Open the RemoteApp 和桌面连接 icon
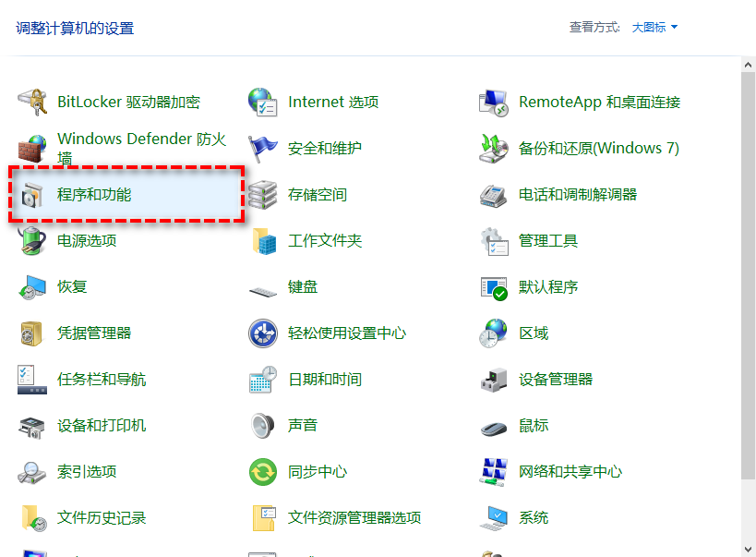The width and height of the screenshot is (756, 557). coord(493,102)
